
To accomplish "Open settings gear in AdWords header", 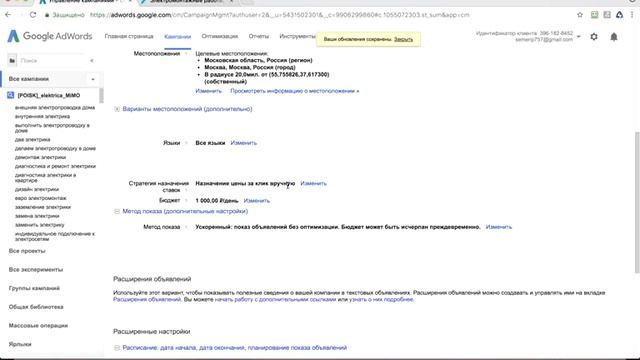I will click(x=594, y=37).
